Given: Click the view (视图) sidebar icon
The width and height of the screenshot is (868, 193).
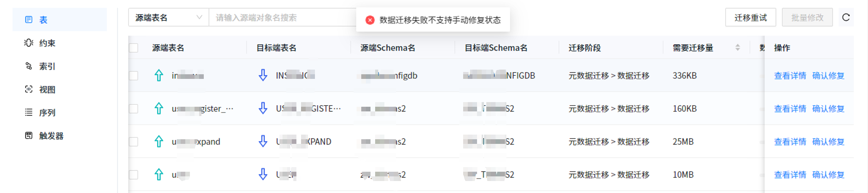Looking at the screenshot, I should pyautogui.click(x=29, y=89).
